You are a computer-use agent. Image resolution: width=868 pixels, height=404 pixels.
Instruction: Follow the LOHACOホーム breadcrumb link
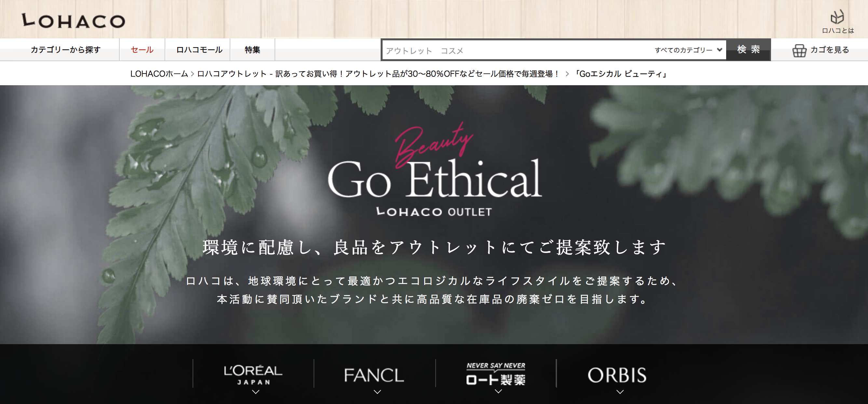point(159,74)
